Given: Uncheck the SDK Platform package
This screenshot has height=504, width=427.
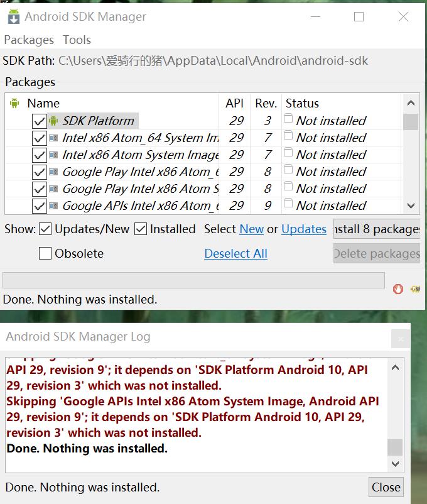Looking at the screenshot, I should (39, 121).
